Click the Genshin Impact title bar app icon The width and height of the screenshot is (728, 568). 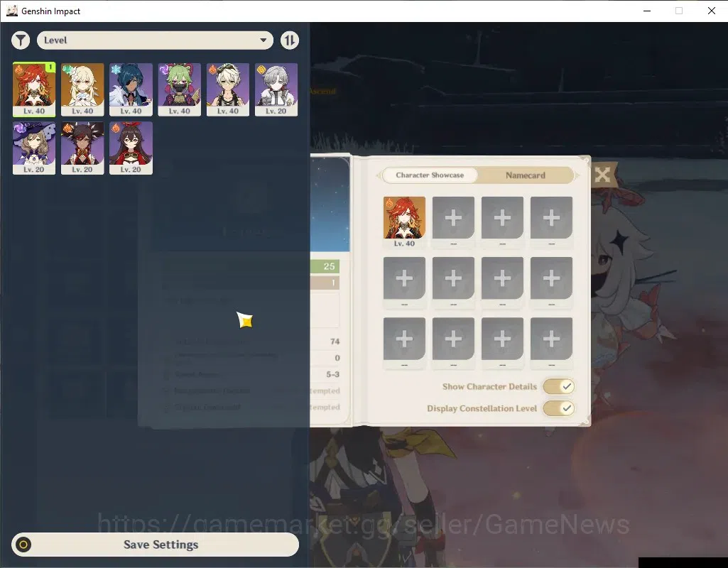click(x=12, y=11)
